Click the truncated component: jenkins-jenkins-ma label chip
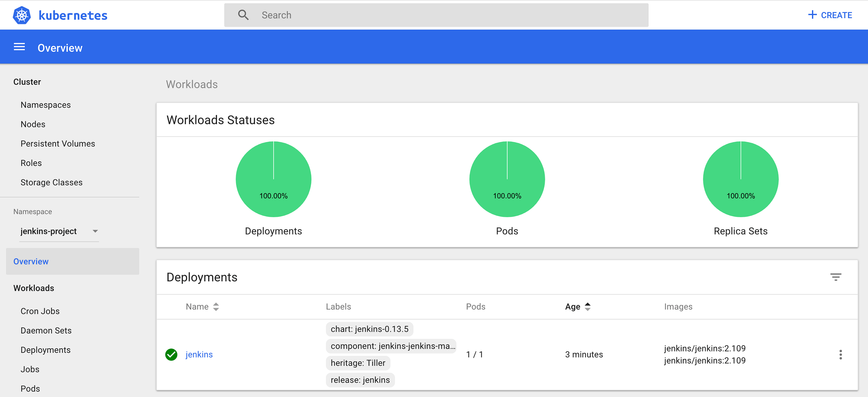Image resolution: width=868 pixels, height=397 pixels. (x=391, y=346)
